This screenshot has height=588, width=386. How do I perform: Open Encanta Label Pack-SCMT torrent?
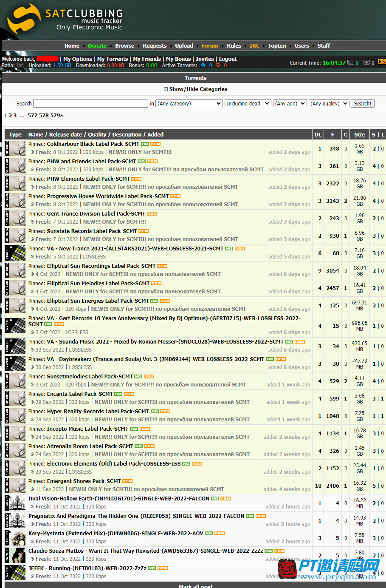80,394
